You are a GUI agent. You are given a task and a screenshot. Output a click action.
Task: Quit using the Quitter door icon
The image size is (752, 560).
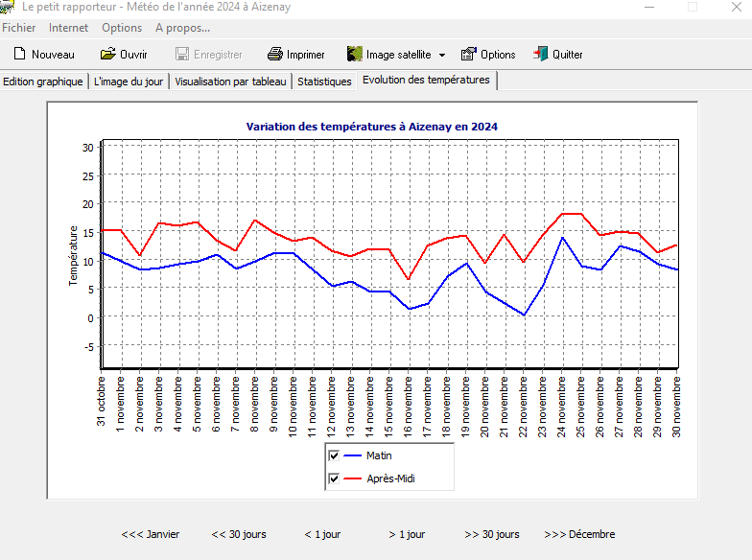click(x=541, y=55)
